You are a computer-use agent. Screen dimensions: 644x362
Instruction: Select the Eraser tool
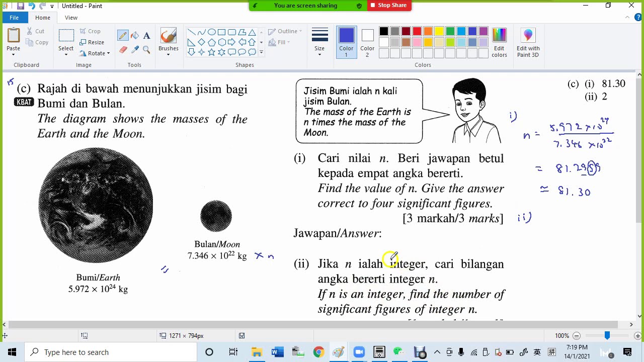(x=123, y=49)
